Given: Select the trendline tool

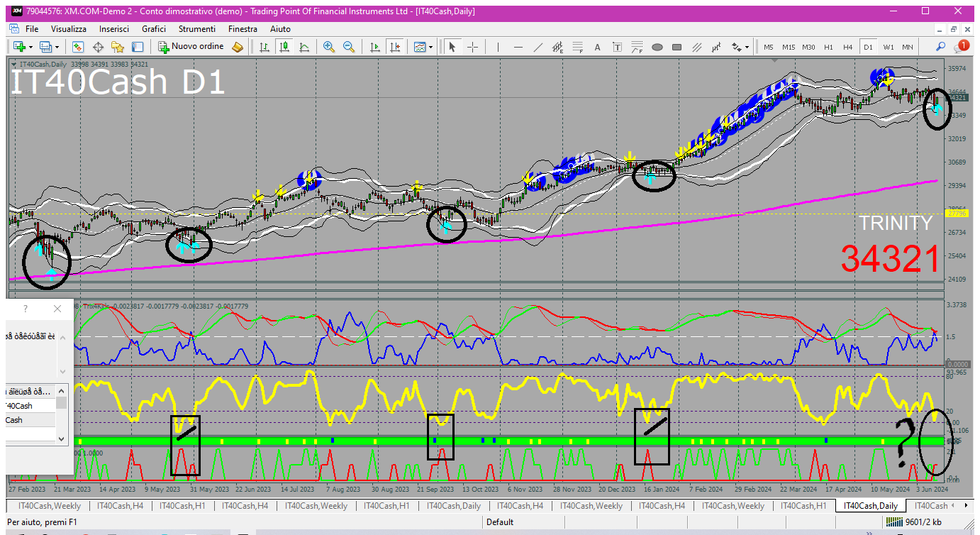Looking at the screenshot, I should (538, 47).
